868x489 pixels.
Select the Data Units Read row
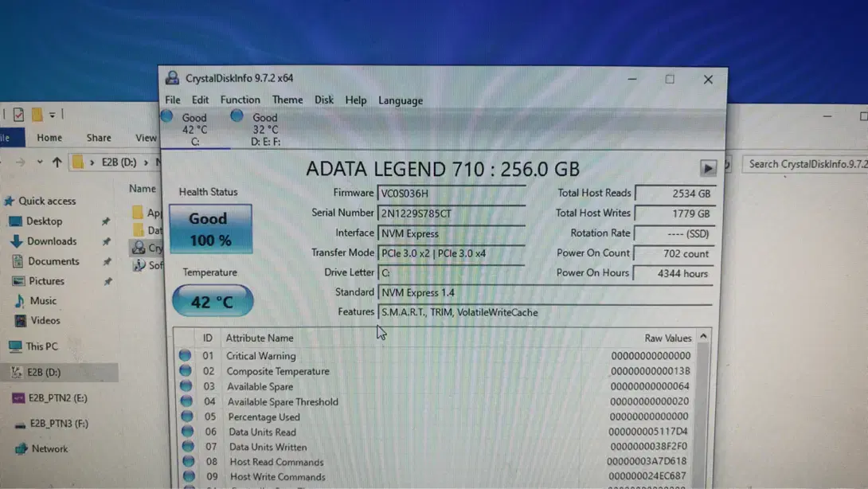[x=435, y=432]
